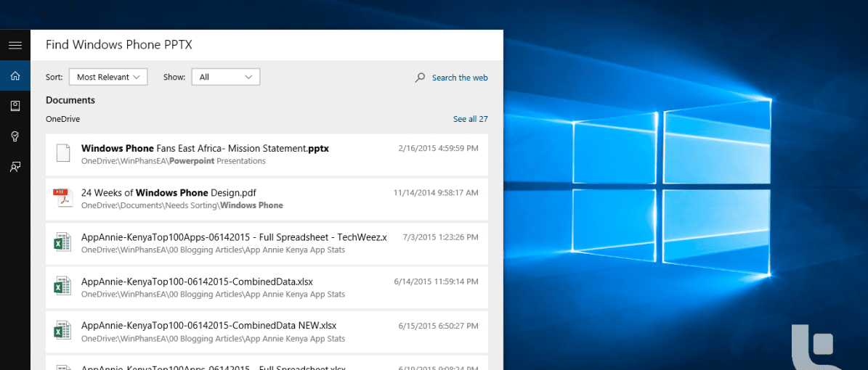Image resolution: width=868 pixels, height=370 pixels.
Task: Click the Find Windows Phone PPTX query text
Action: (119, 45)
